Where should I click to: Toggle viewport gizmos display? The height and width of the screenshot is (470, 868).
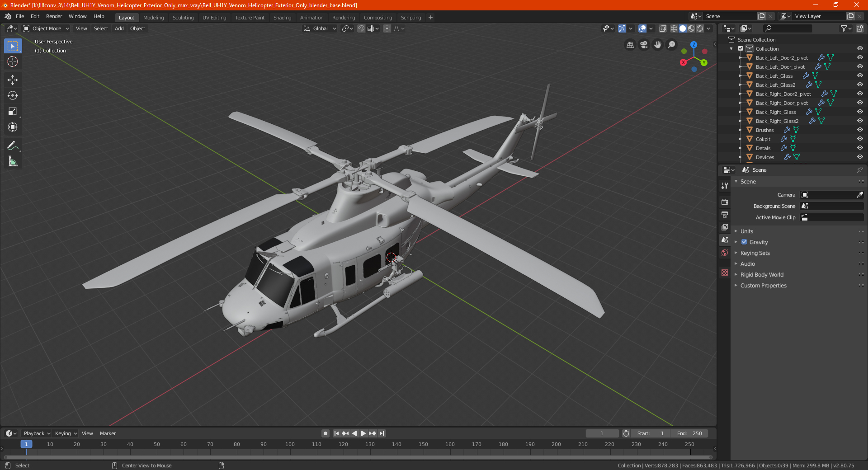[x=622, y=28]
